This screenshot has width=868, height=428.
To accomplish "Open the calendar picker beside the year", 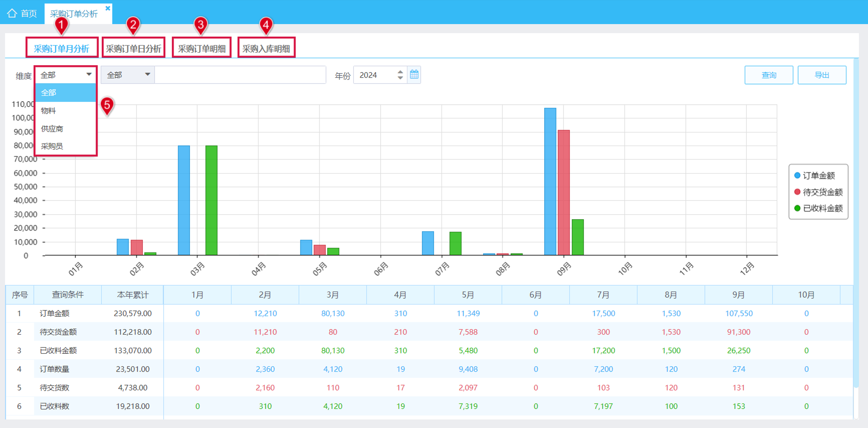I will coord(414,75).
